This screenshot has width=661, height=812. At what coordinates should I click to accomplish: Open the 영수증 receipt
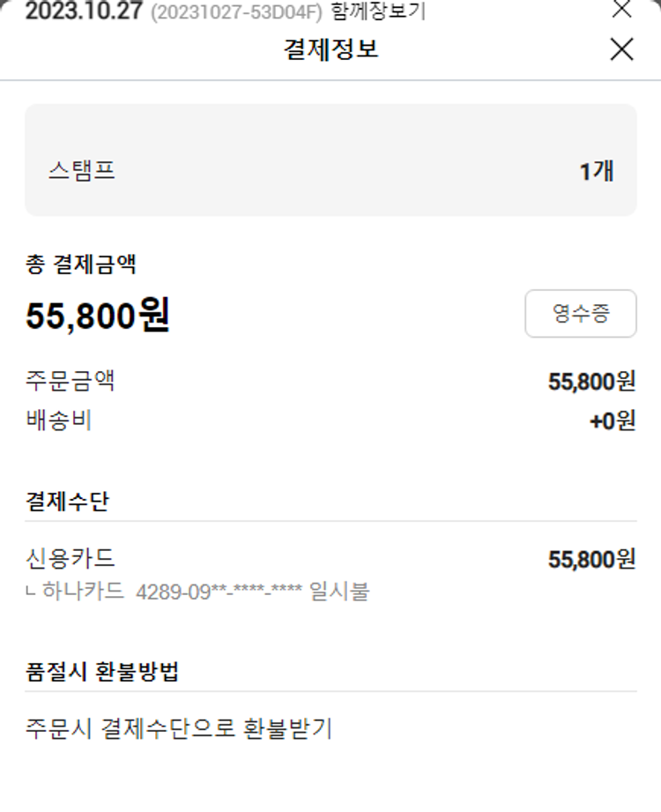click(x=580, y=314)
